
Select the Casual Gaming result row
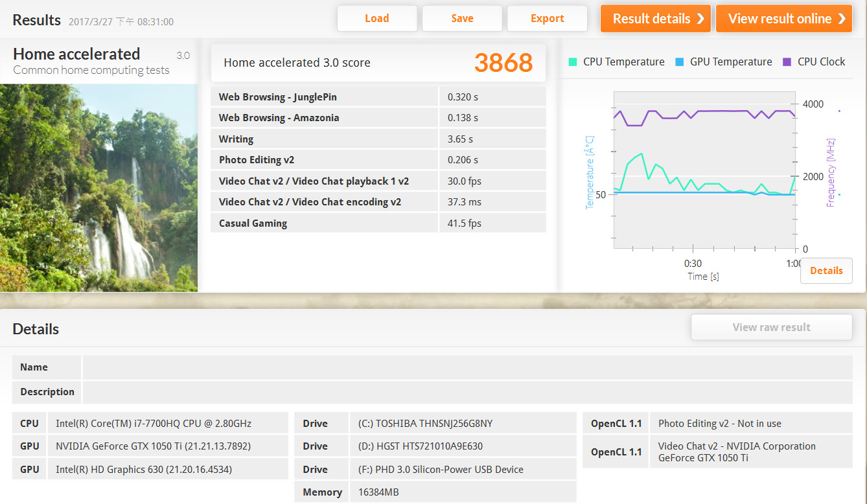point(378,223)
